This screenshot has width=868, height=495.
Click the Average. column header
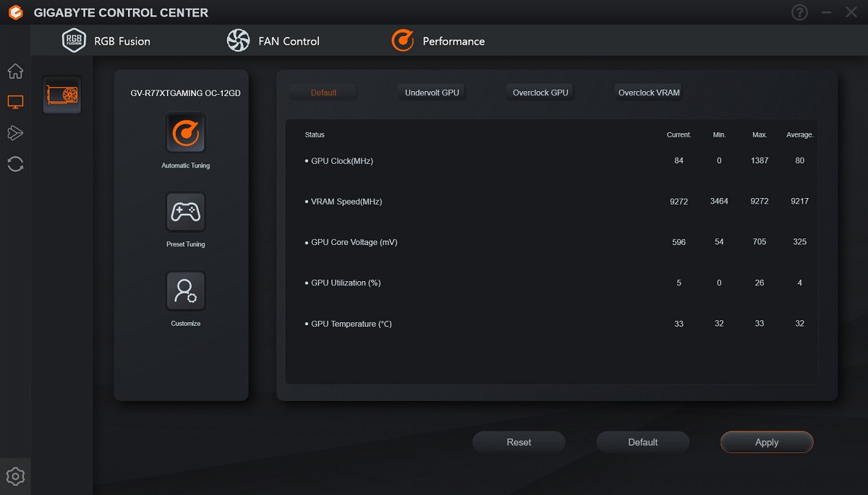tap(800, 135)
